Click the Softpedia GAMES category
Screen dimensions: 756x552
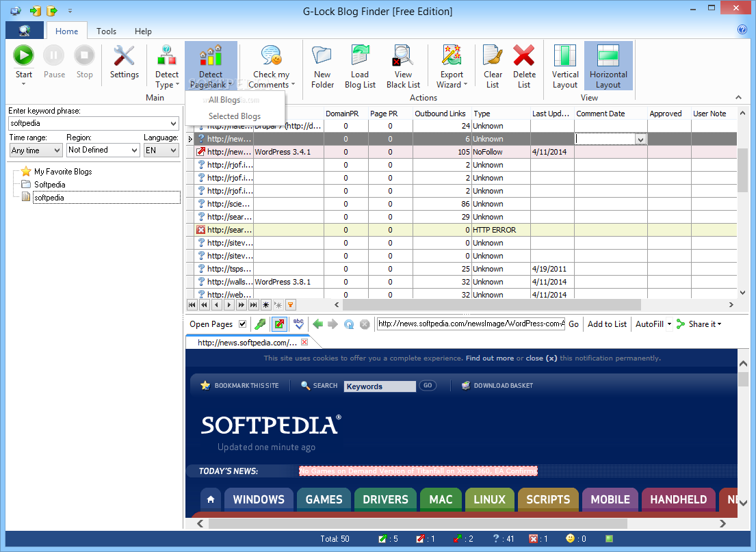pos(324,499)
